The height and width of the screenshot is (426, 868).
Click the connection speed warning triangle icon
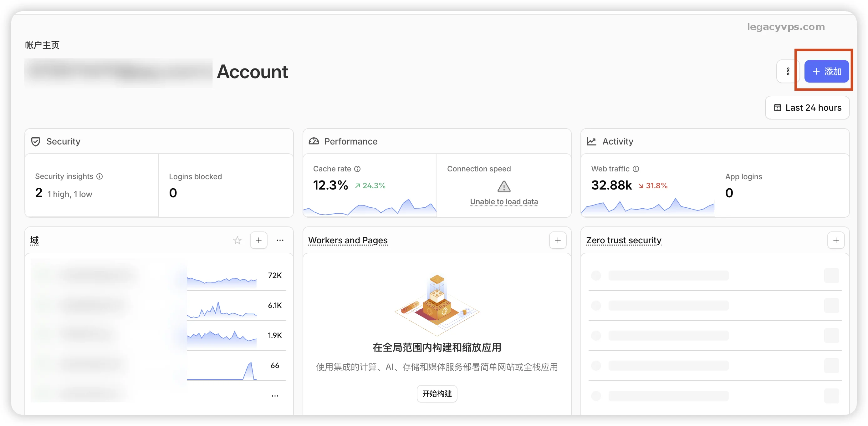tap(504, 186)
